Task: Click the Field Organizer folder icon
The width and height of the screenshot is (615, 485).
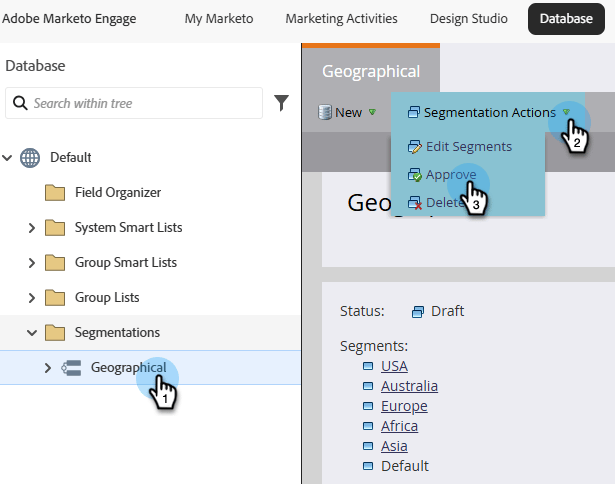Action: pos(55,192)
